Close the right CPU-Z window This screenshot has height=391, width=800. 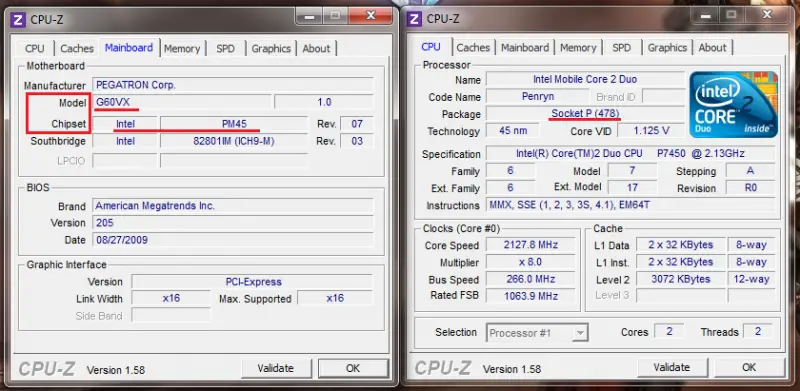[767, 16]
